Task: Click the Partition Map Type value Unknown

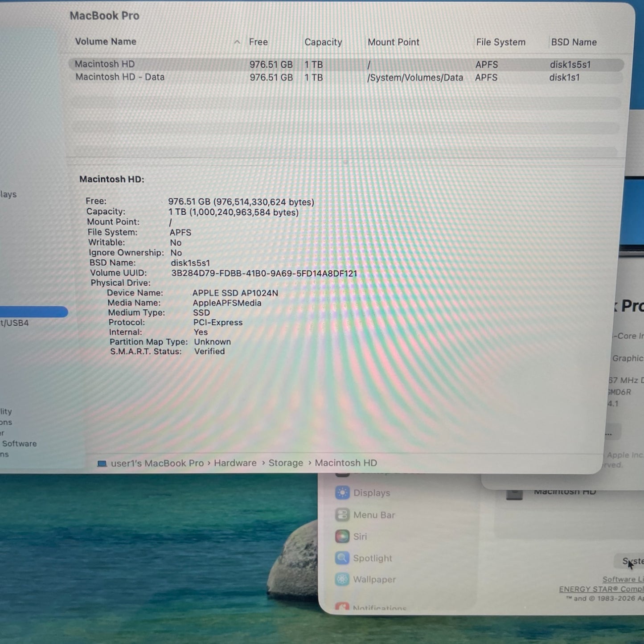Action: [213, 342]
